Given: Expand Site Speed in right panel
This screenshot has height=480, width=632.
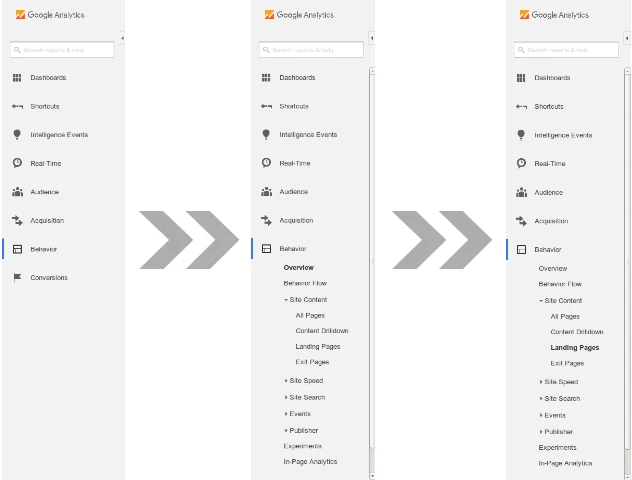Looking at the screenshot, I should 541,382.
